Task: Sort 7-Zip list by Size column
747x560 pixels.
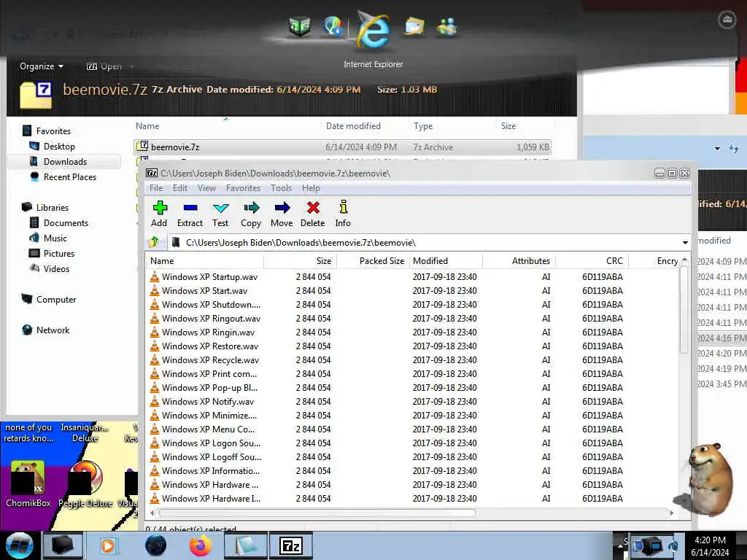Action: pos(301,261)
